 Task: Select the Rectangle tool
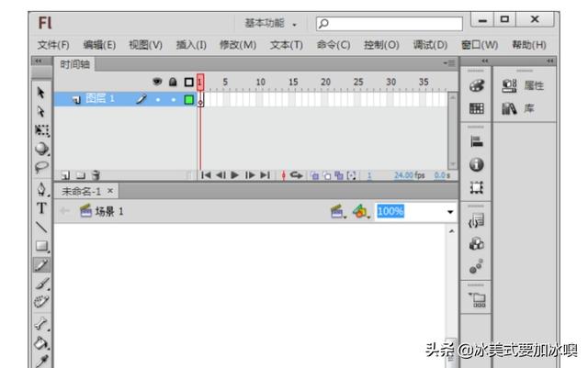tap(42, 246)
